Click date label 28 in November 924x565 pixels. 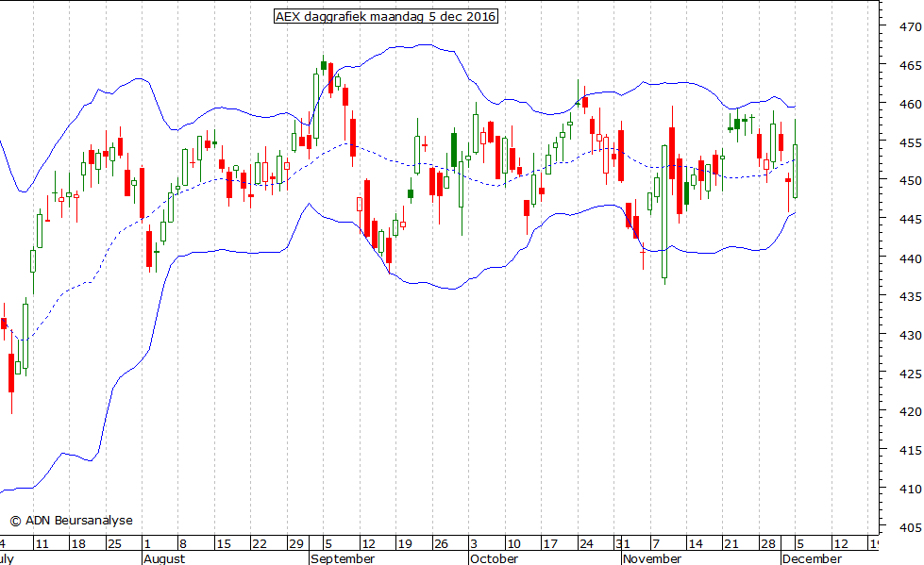tap(768, 544)
